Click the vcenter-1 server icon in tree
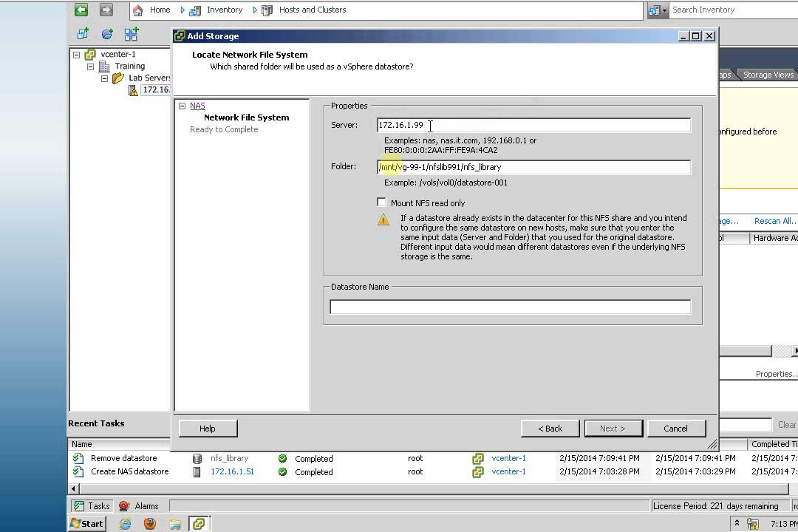Image resolution: width=798 pixels, height=532 pixels. 90,55
